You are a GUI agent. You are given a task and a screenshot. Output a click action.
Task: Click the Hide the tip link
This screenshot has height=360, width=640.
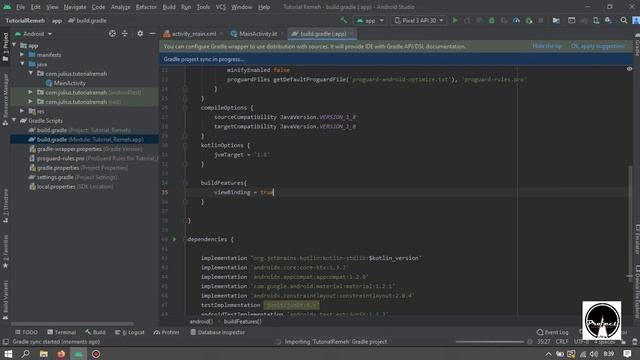[547, 46]
